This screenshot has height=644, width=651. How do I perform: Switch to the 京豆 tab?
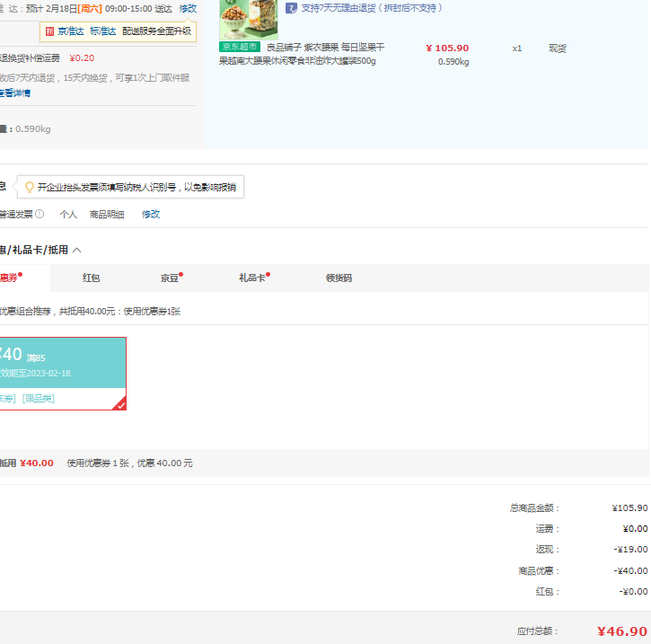[170, 278]
